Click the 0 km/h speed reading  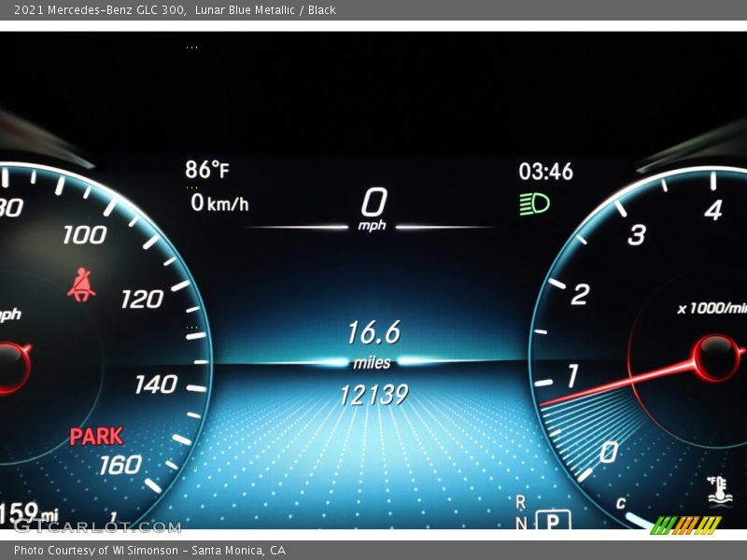point(219,203)
